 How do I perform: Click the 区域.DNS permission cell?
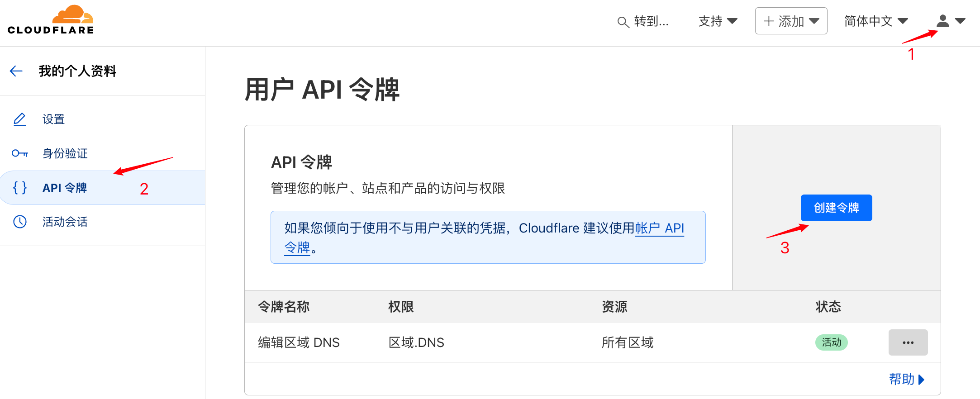pos(416,342)
